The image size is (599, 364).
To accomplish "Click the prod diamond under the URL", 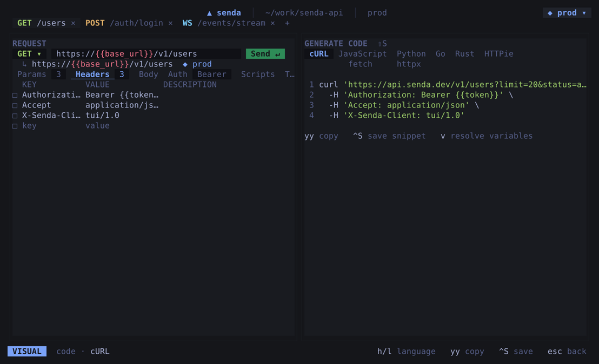I will coord(197,64).
